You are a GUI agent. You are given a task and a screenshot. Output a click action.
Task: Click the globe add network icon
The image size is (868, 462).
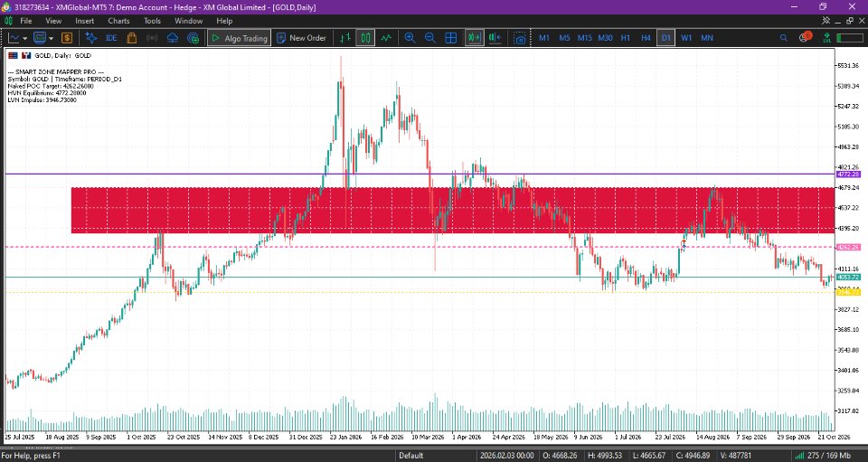click(193, 38)
